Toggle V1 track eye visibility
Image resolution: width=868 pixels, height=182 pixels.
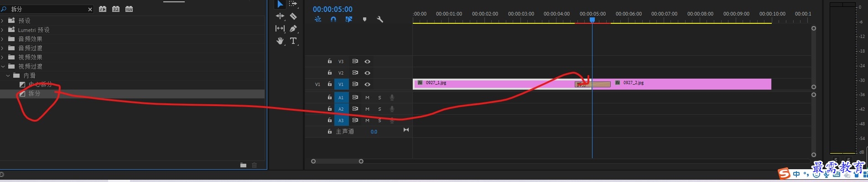(x=367, y=84)
